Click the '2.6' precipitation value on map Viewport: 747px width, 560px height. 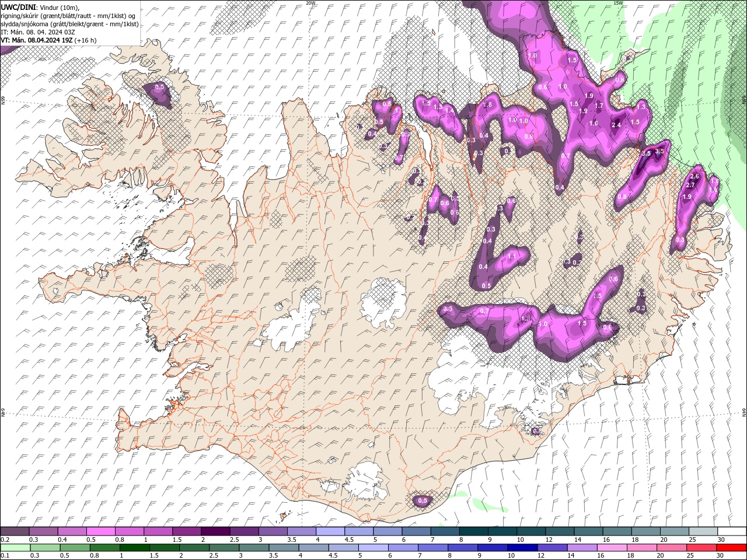point(694,176)
